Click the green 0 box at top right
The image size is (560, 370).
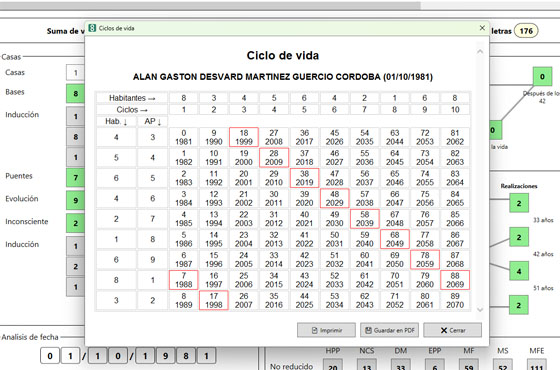coord(542,76)
